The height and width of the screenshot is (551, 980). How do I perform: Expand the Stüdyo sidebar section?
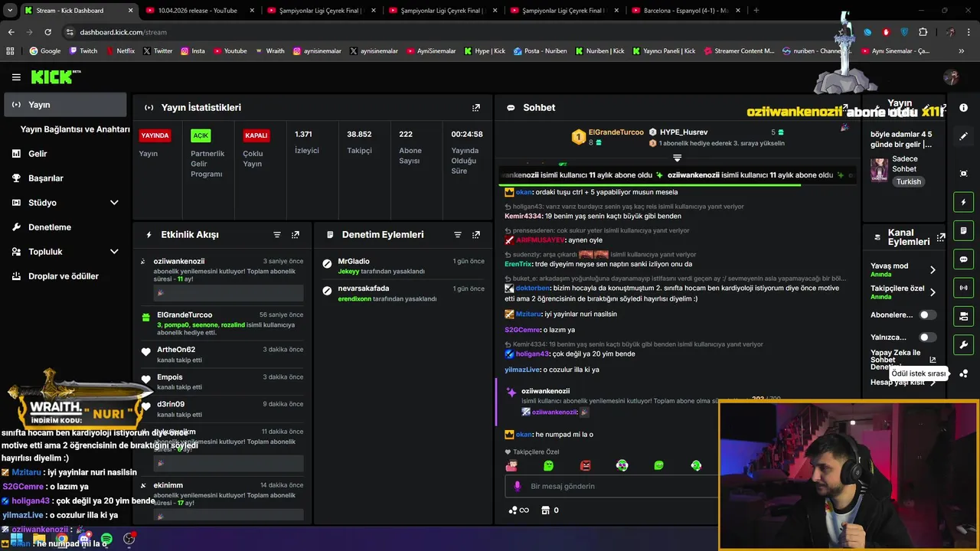point(65,203)
